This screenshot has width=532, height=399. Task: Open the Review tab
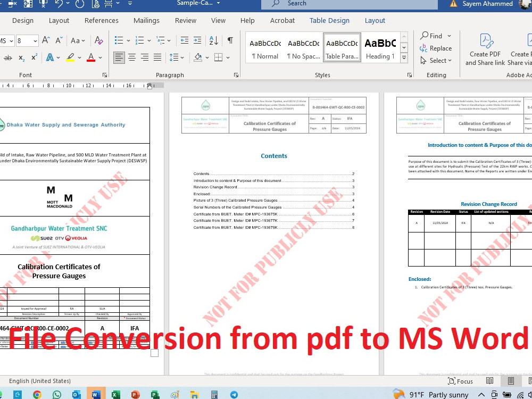186,20
